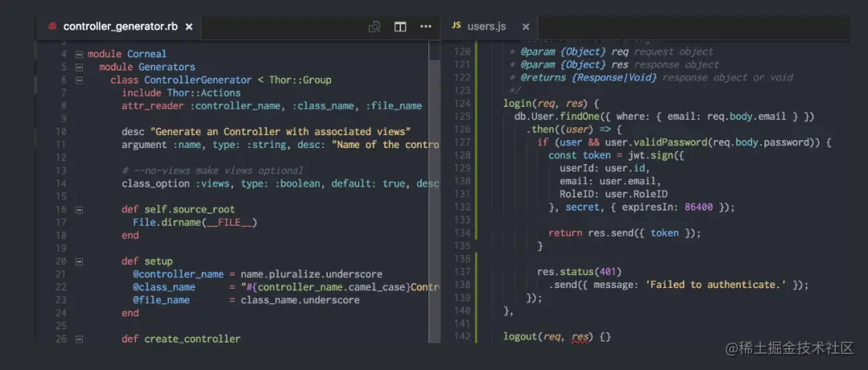Click 'email: user.email,' line
The height and width of the screenshot is (370, 868).
tap(611, 181)
